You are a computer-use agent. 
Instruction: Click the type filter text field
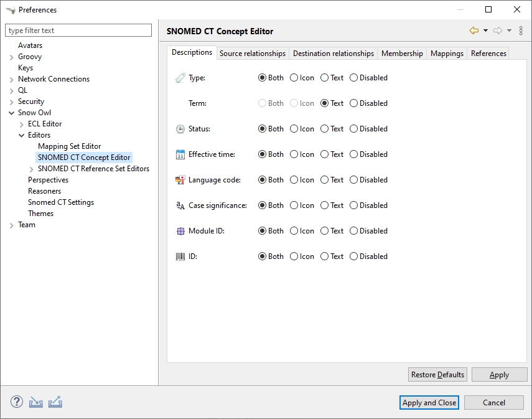click(78, 31)
